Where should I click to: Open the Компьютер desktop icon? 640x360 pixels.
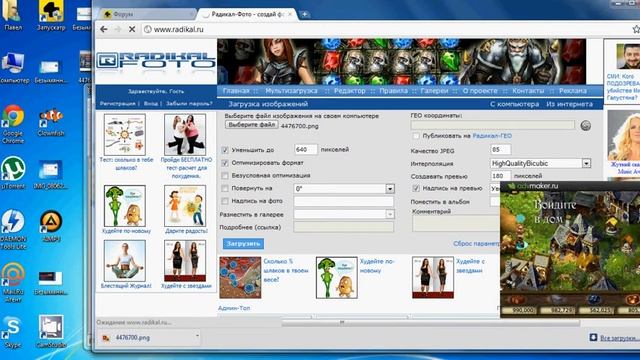tap(13, 68)
